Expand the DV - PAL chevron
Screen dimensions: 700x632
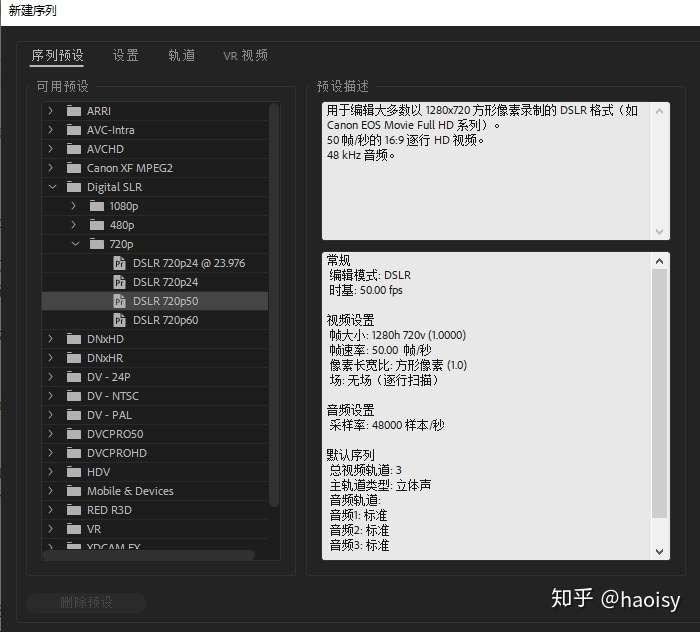tap(51, 415)
